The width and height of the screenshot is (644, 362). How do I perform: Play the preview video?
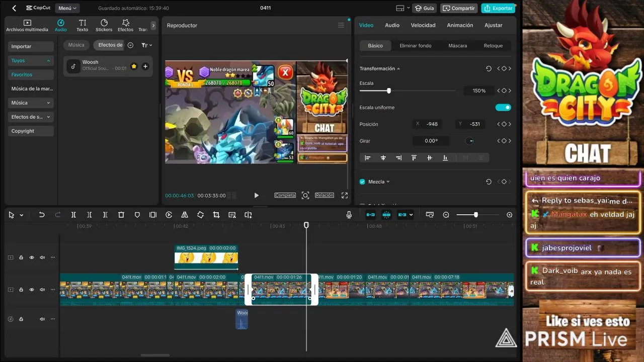click(256, 196)
